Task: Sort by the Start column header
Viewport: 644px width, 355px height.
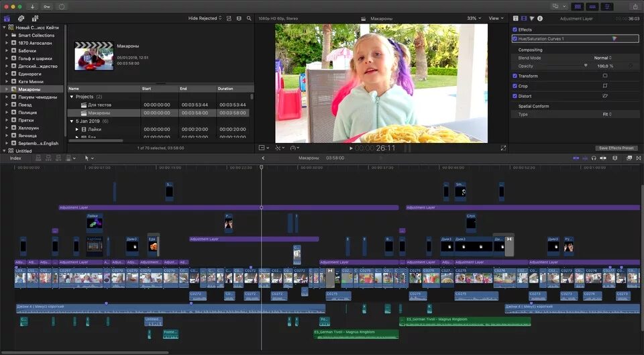Action: tap(160, 89)
